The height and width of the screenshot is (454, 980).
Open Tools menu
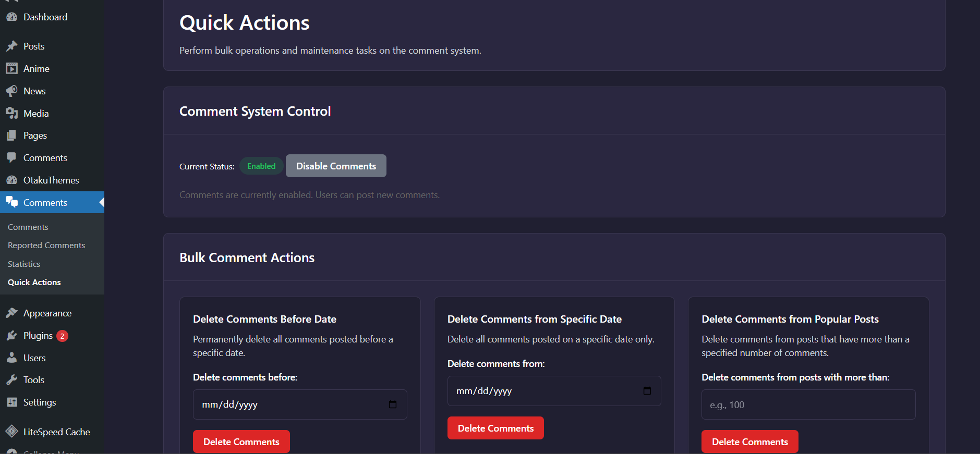pos(52,380)
